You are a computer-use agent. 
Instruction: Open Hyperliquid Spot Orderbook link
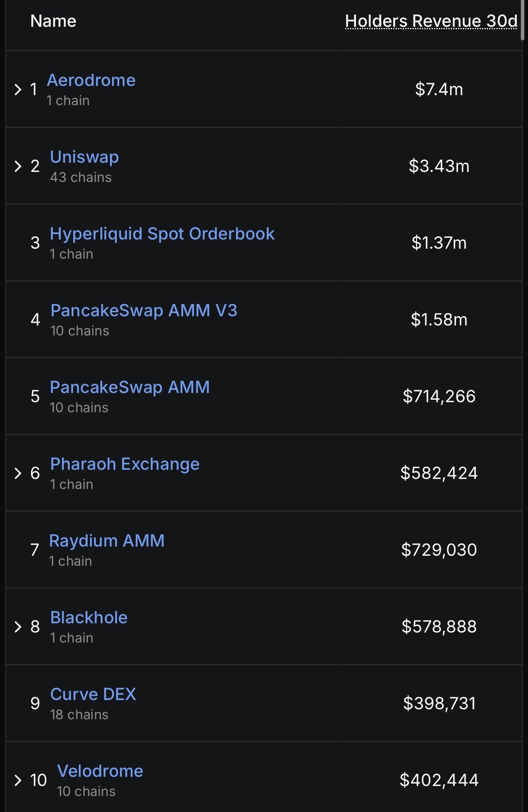pos(162,234)
